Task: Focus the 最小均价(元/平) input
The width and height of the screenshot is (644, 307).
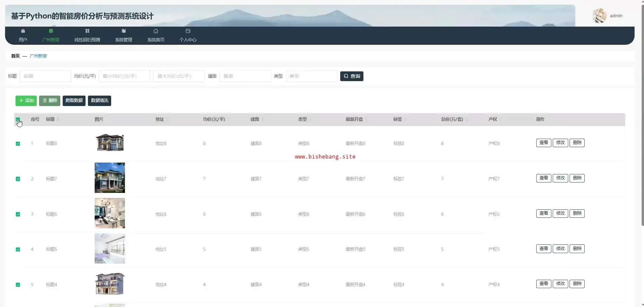Action: tap(124, 76)
